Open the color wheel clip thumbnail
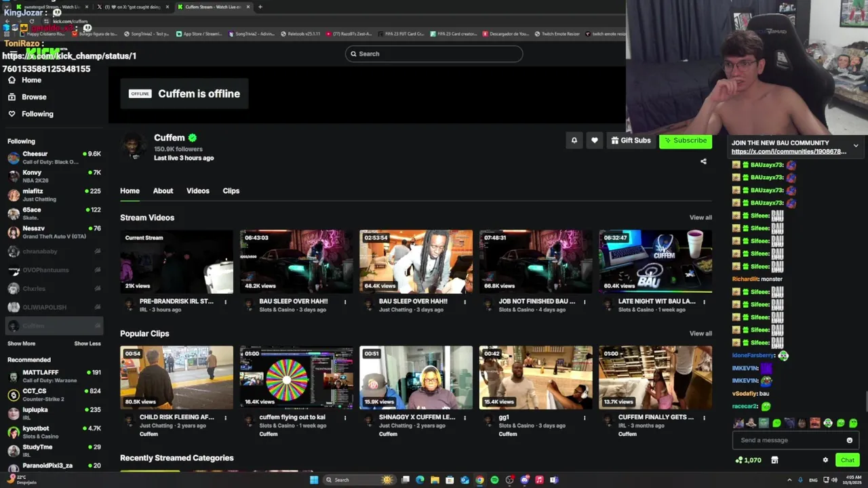This screenshot has width=868, height=488. click(296, 378)
